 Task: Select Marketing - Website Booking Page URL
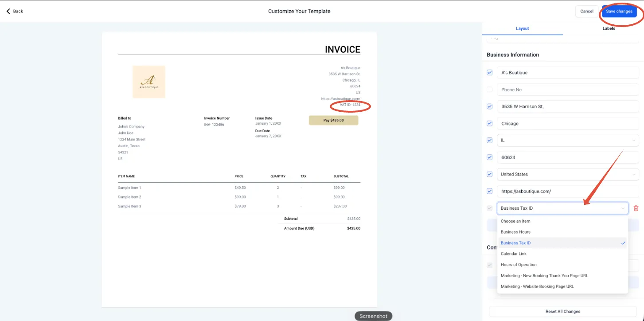pyautogui.click(x=562, y=286)
